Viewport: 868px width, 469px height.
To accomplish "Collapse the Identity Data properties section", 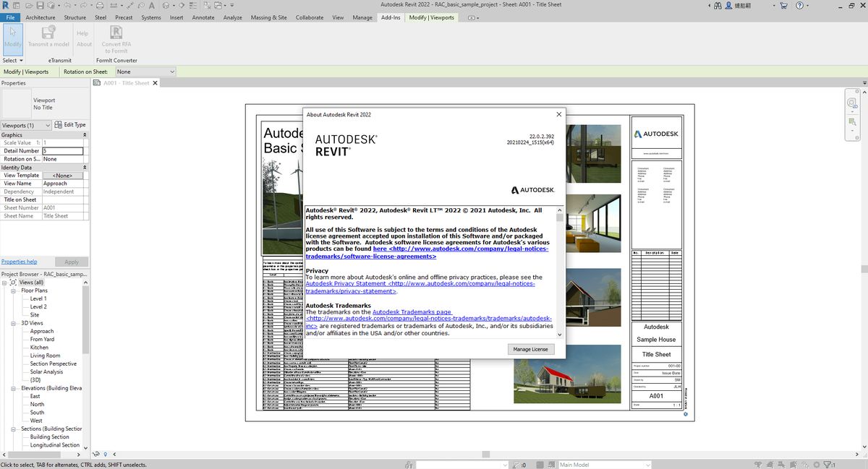I will point(85,167).
